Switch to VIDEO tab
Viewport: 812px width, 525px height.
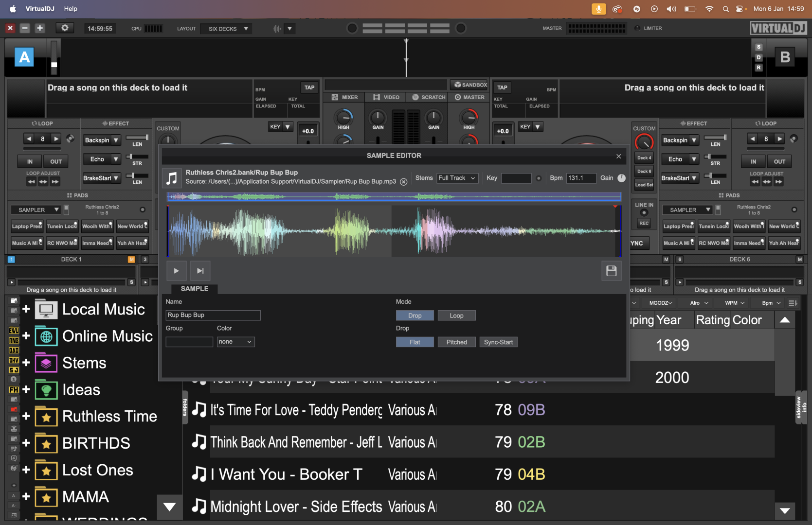pos(386,97)
